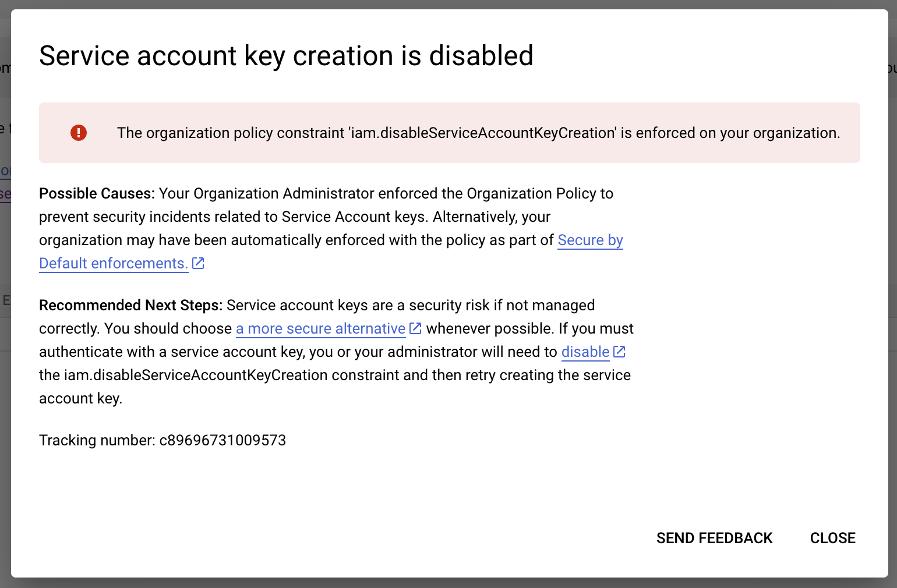This screenshot has width=897, height=588.
Task: Click the "Recommended Next Steps" heading
Action: point(129,305)
